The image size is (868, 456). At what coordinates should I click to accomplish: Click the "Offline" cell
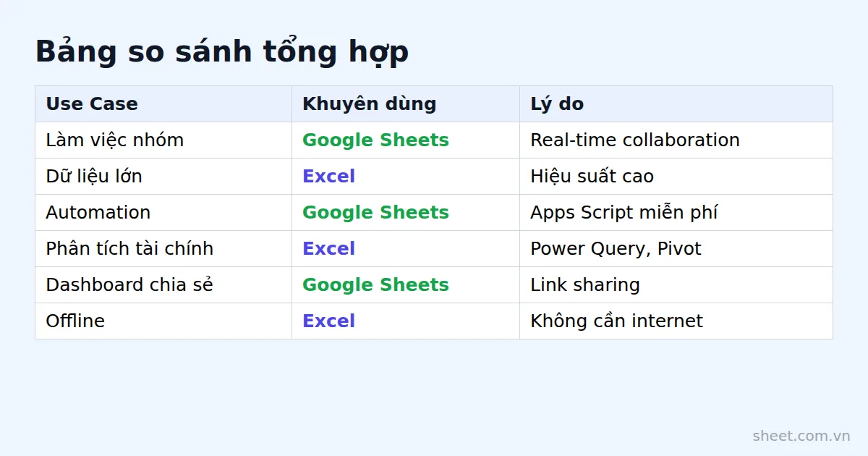(163, 321)
